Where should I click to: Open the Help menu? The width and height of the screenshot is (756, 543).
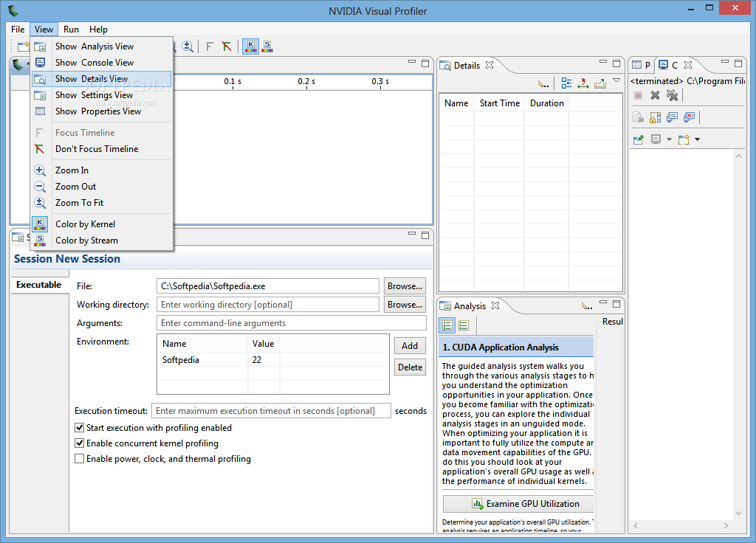coord(98,30)
